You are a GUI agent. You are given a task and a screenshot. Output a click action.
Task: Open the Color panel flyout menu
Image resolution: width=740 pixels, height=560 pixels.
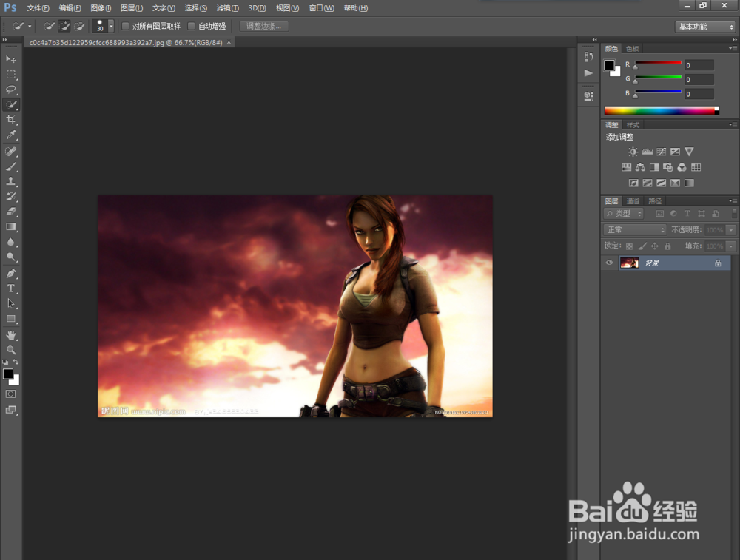(x=733, y=49)
